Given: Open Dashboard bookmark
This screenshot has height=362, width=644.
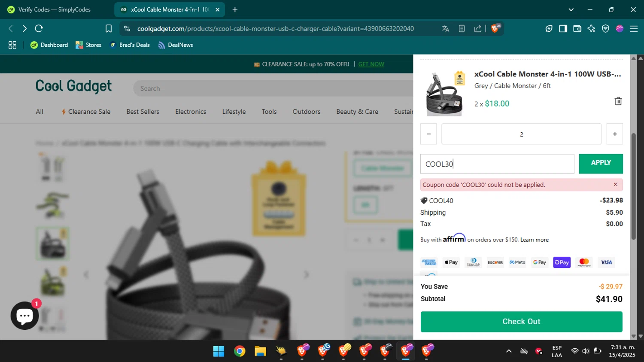Looking at the screenshot, I should 49,45.
